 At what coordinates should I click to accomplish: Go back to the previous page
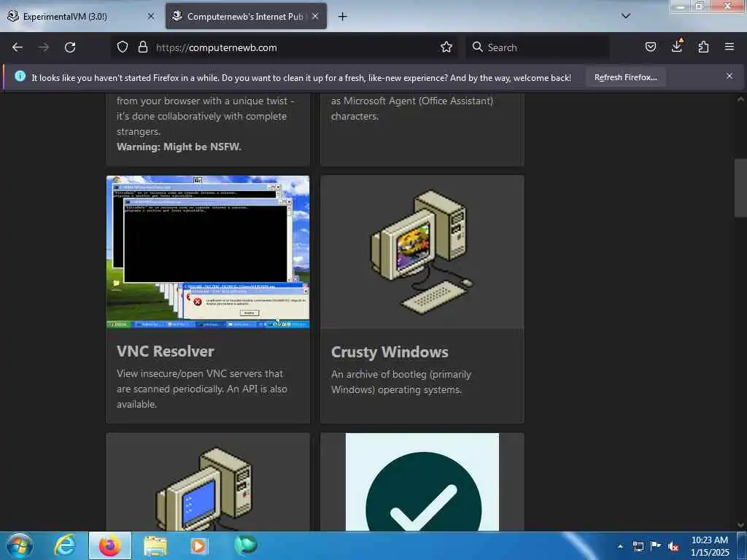click(18, 47)
